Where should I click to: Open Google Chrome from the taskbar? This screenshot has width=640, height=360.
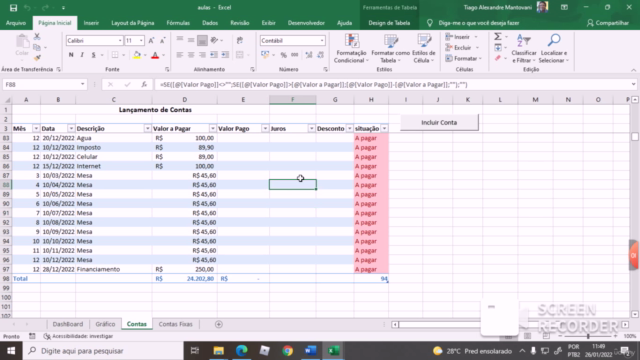tap(288, 351)
